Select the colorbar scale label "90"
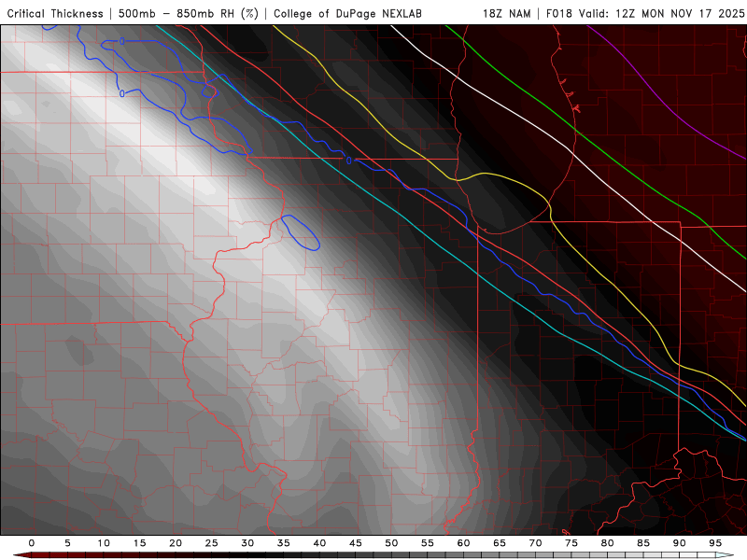This screenshot has height=560, width=747. (x=680, y=543)
